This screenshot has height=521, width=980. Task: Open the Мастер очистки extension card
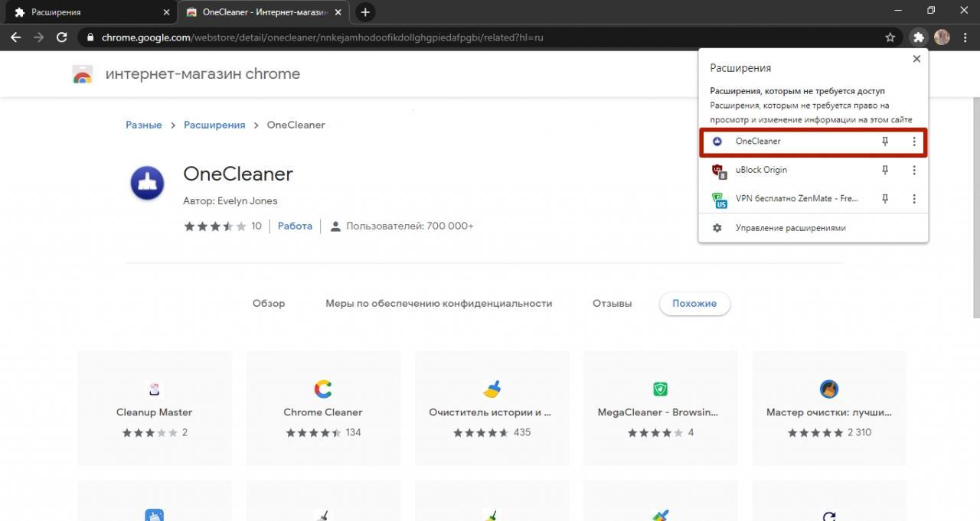click(x=829, y=409)
